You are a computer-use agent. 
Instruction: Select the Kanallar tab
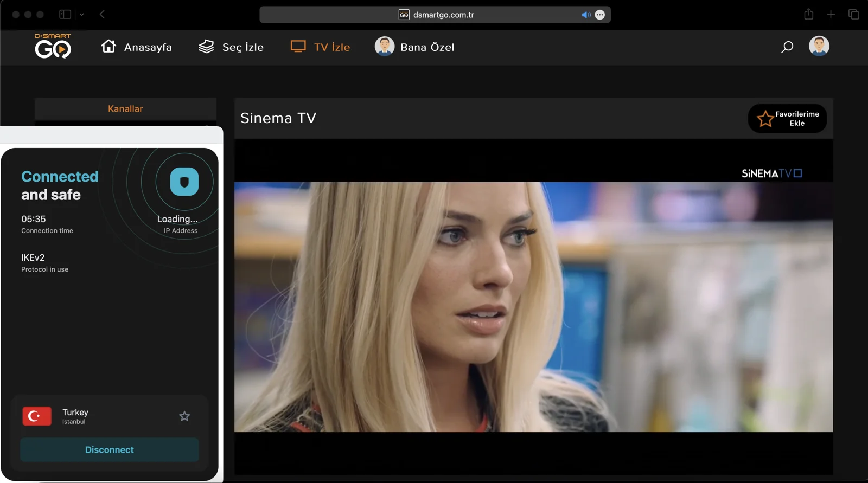125,109
